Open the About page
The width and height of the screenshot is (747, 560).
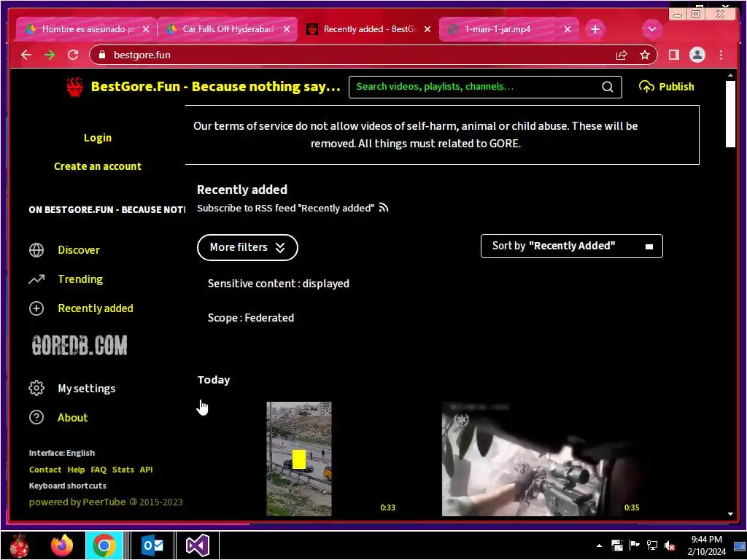[72, 418]
